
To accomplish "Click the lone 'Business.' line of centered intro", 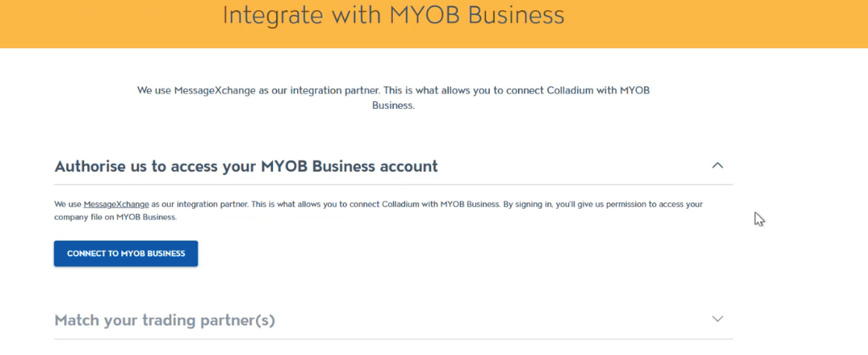I will (x=394, y=105).
